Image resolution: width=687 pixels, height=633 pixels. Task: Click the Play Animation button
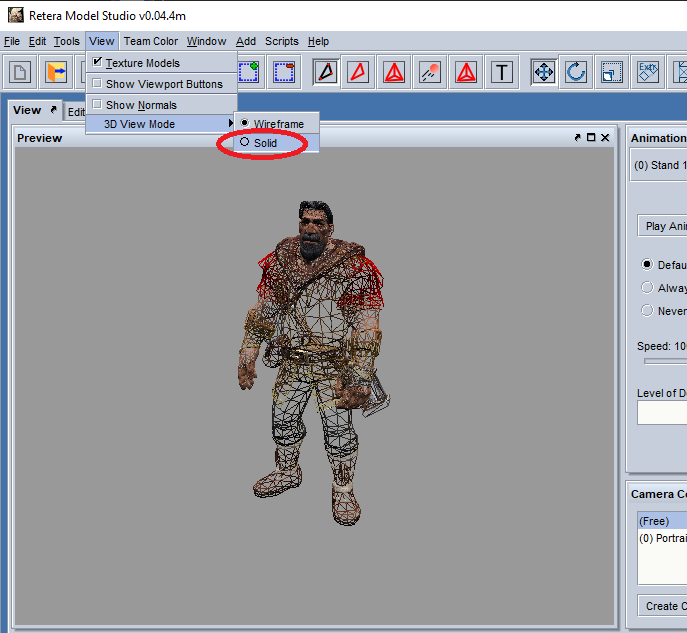tap(664, 226)
